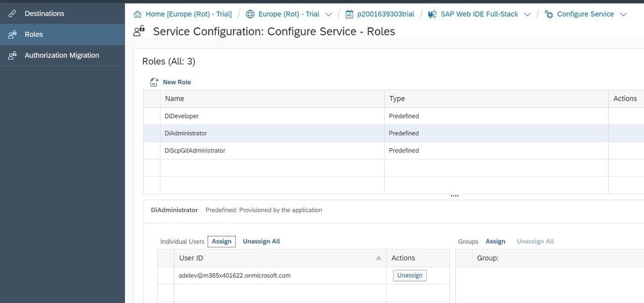Expand the SAP Web IDE Full-Stack dropdown
The width and height of the screenshot is (644, 303).
click(x=527, y=14)
